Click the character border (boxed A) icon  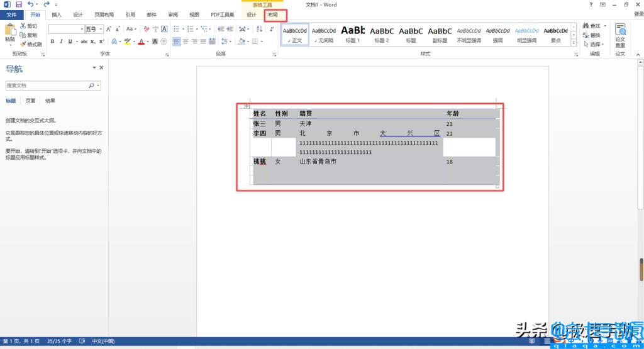pos(164,29)
